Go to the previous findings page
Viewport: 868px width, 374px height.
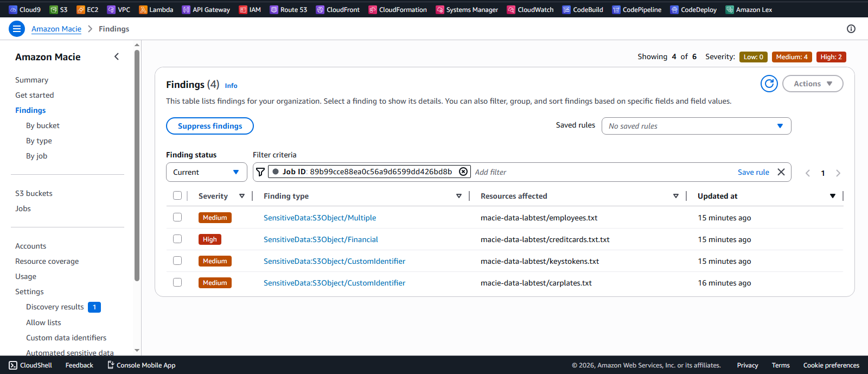pos(808,173)
